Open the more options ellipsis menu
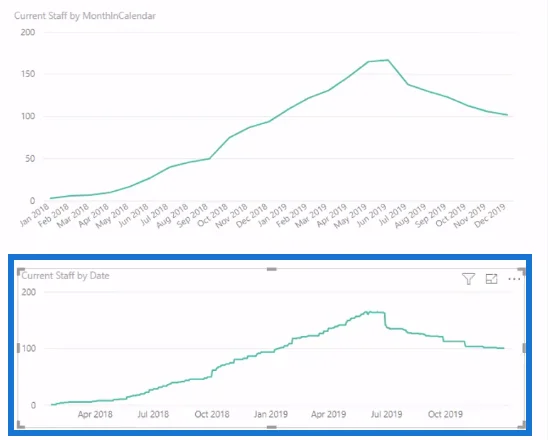The image size is (548, 440). [x=514, y=279]
